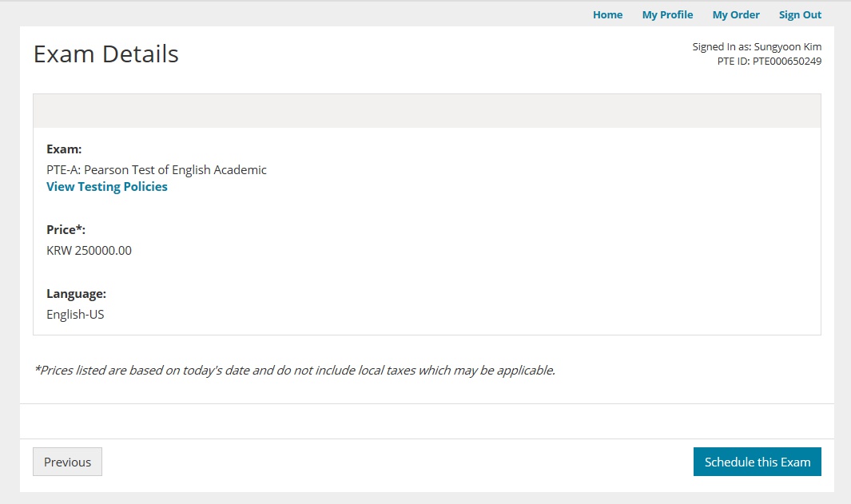Viewport: 851px width, 504px height.
Task: Open My Order page
Action: pyautogui.click(x=736, y=14)
